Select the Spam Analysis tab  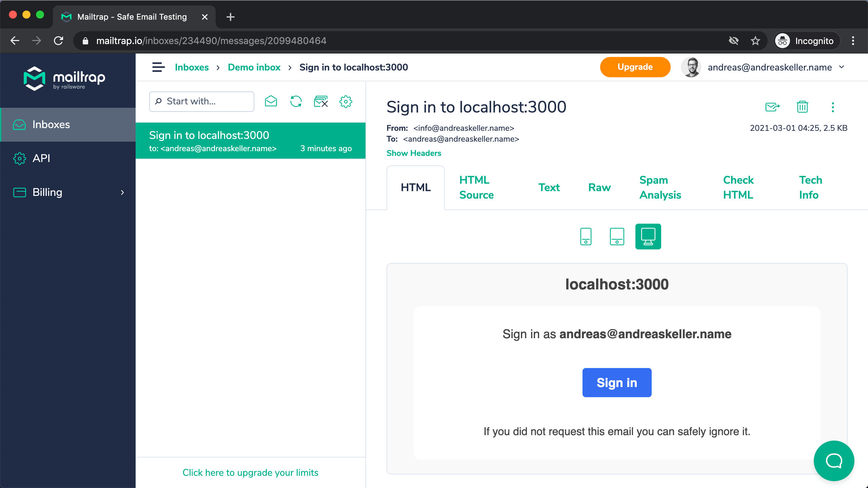660,187
